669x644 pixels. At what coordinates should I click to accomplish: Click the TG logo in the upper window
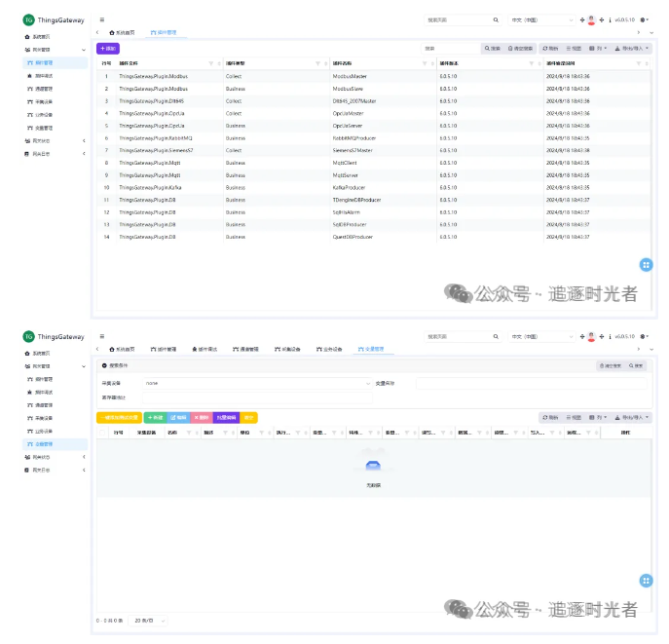tap(28, 19)
